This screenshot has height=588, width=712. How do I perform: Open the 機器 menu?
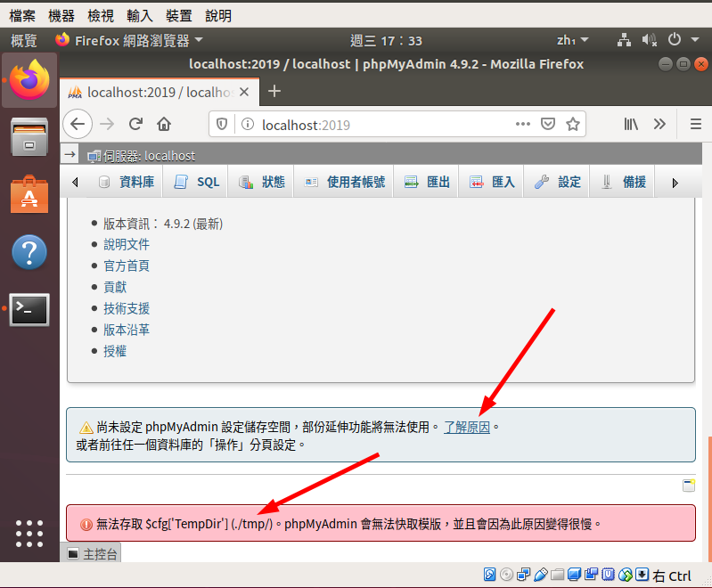(x=61, y=16)
